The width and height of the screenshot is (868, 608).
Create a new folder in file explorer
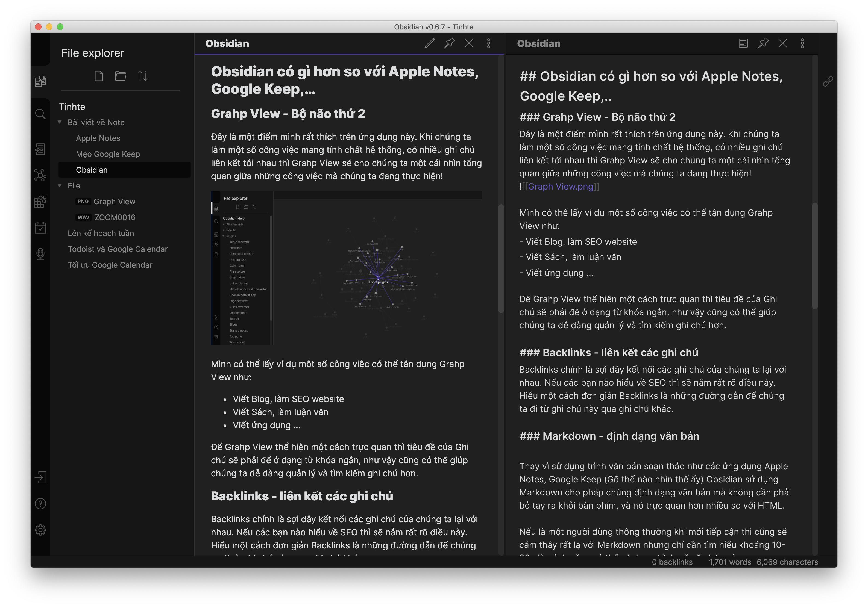tap(121, 76)
